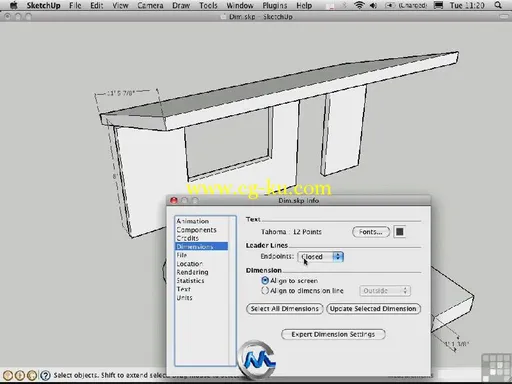The image size is (512, 384).
Task: Click Select All Dimensions button
Action: pos(285,309)
